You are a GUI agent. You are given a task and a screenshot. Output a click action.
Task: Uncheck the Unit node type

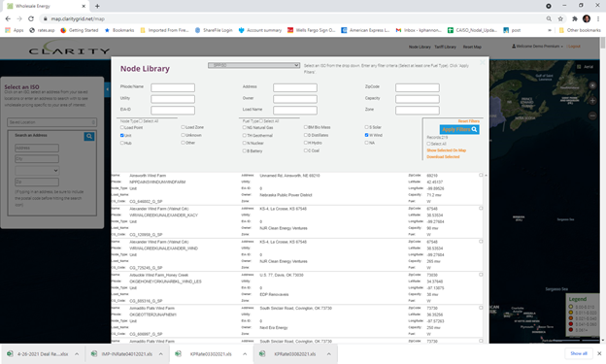122,135
